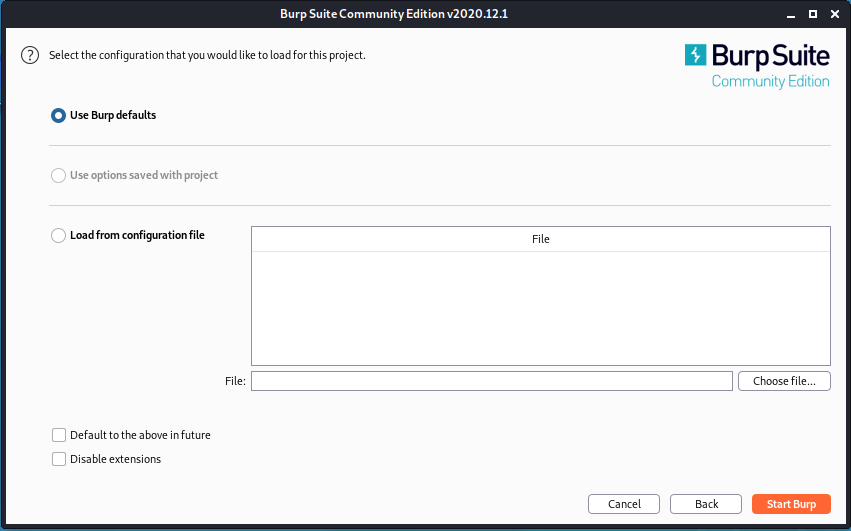851x531 pixels.
Task: Focus the File path text field
Action: click(491, 381)
